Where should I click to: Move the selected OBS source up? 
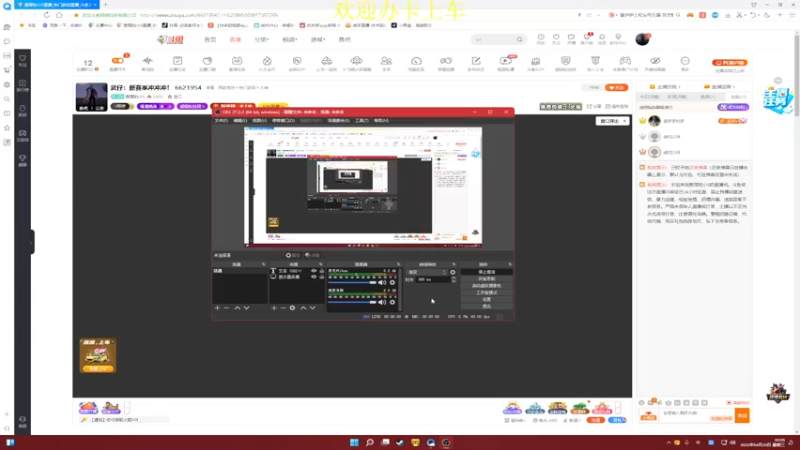(303, 308)
